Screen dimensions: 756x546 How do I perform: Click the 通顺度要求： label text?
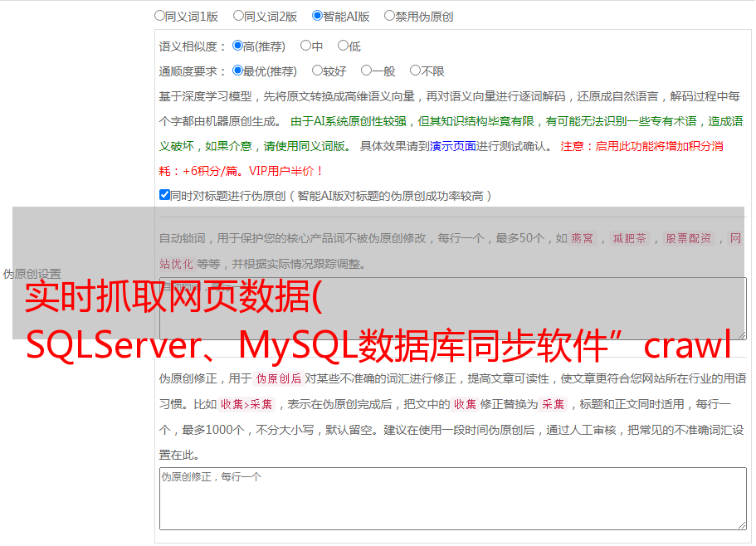coord(193,71)
